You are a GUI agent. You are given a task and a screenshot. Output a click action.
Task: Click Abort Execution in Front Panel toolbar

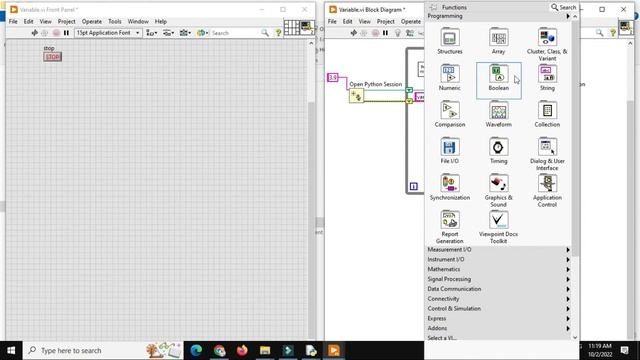(56, 33)
